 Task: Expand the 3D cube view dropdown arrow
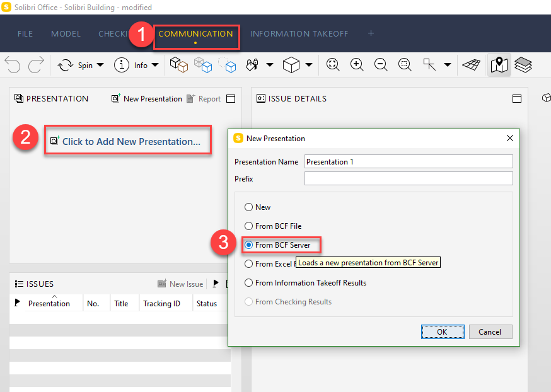[309, 65]
